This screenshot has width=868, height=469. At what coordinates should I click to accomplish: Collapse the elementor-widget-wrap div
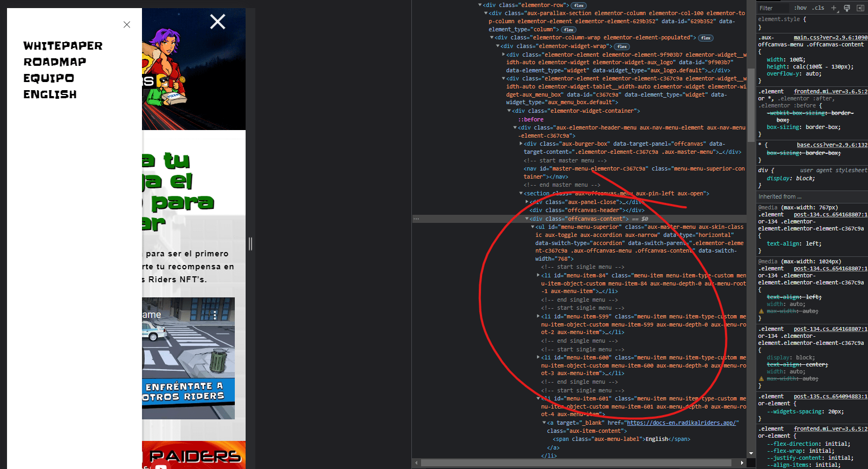(498, 46)
